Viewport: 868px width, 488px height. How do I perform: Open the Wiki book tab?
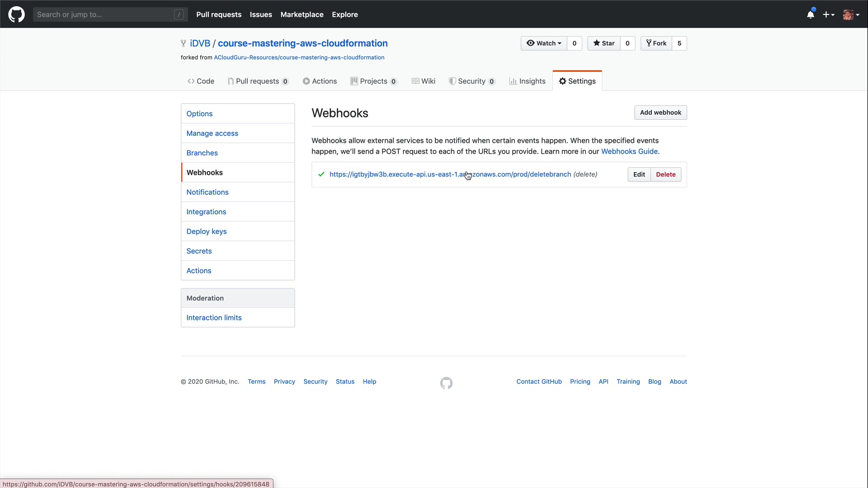point(424,81)
